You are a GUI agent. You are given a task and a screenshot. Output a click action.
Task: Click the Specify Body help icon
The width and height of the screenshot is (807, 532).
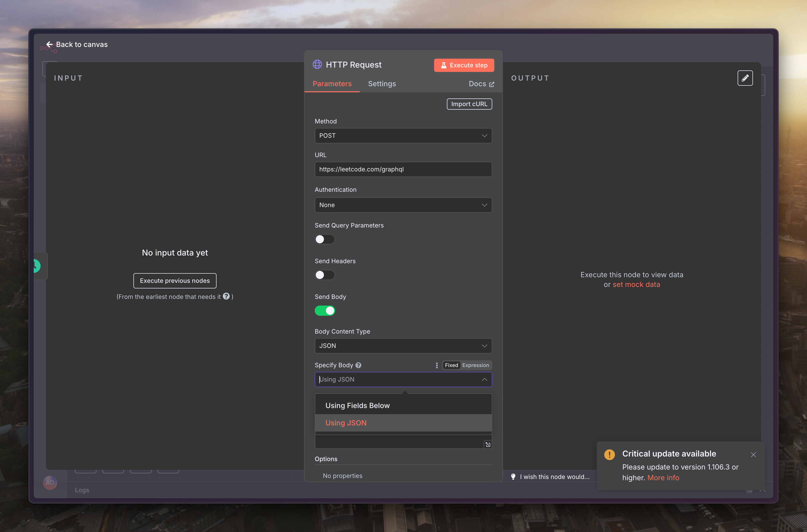tap(358, 365)
